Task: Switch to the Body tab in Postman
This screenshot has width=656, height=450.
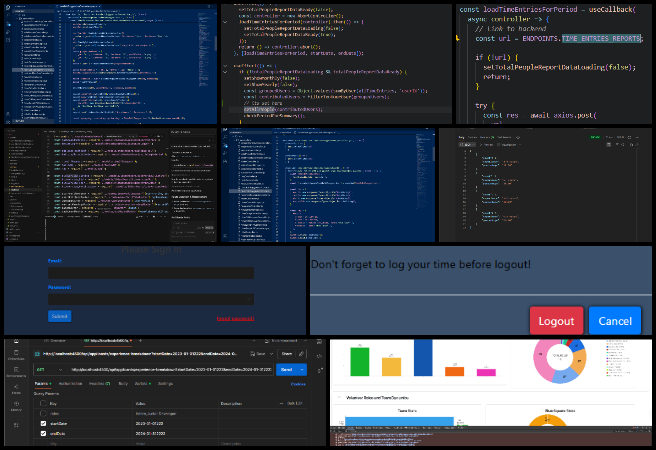Action: pos(123,383)
